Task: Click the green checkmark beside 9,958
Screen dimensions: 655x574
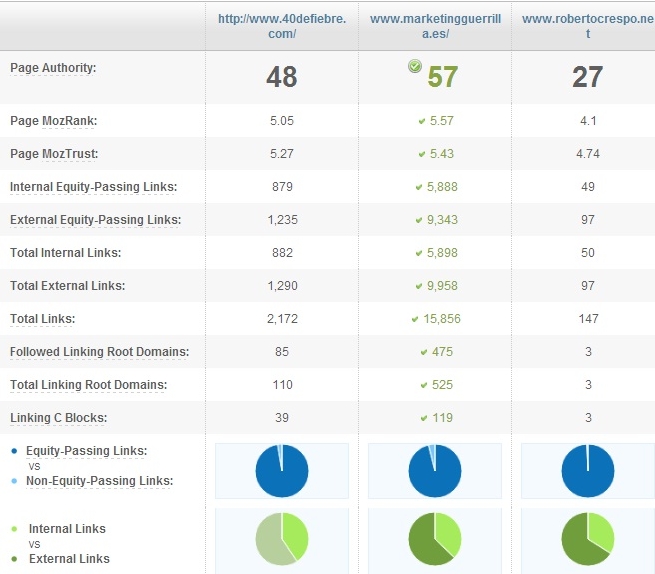Action: (419, 287)
